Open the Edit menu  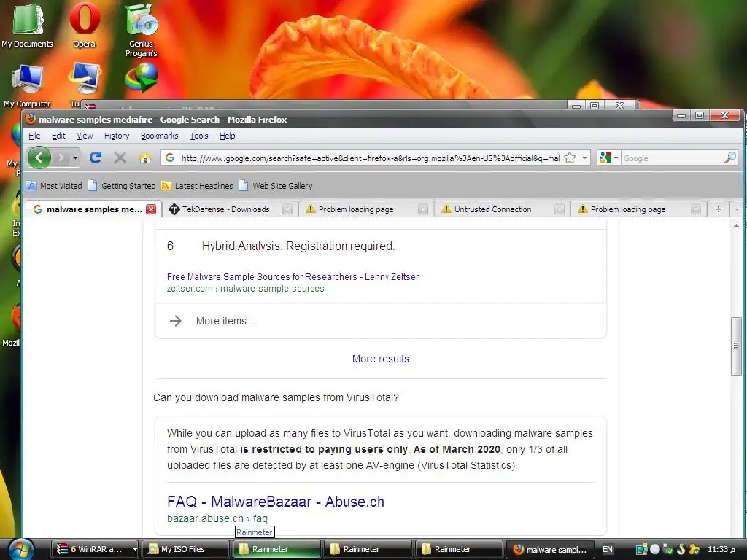[x=58, y=136]
